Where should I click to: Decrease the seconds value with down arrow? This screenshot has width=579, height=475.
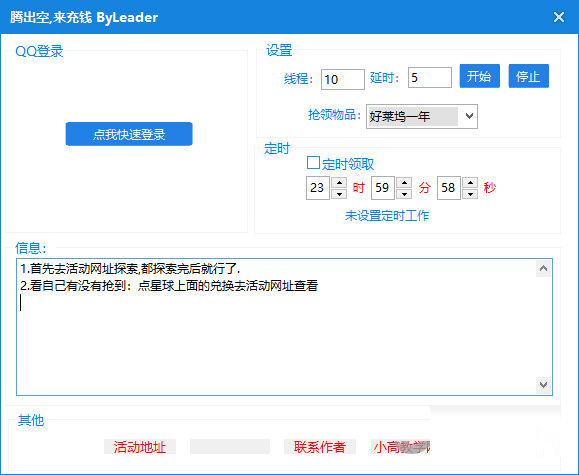[470, 194]
